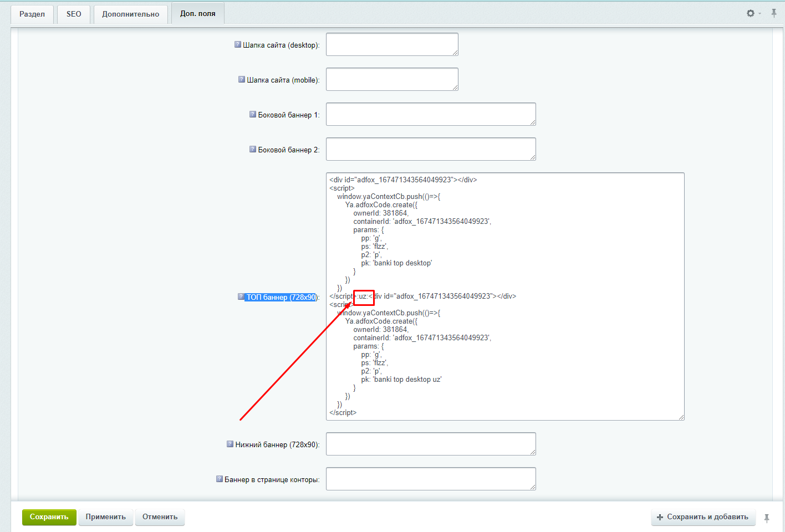This screenshot has width=785, height=532.
Task: Focus the Боковой баннер 1 text field
Action: coord(431,114)
